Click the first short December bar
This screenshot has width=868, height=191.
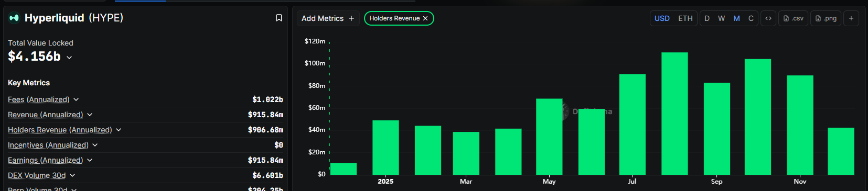[x=344, y=169]
